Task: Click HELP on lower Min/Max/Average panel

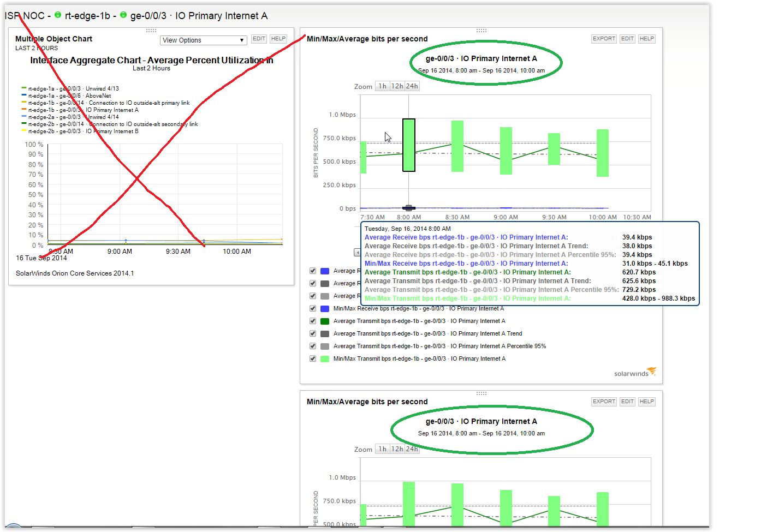Action: pyautogui.click(x=647, y=402)
